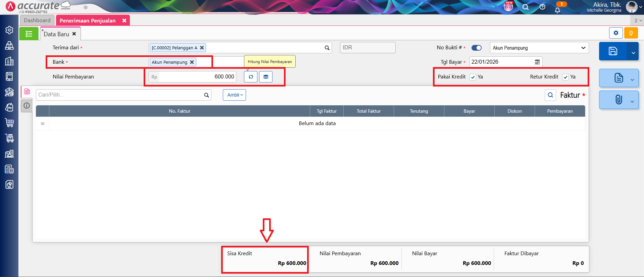Image resolution: width=644 pixels, height=277 pixels.
Task: Open the Ambil dropdown button
Action: pos(234,95)
